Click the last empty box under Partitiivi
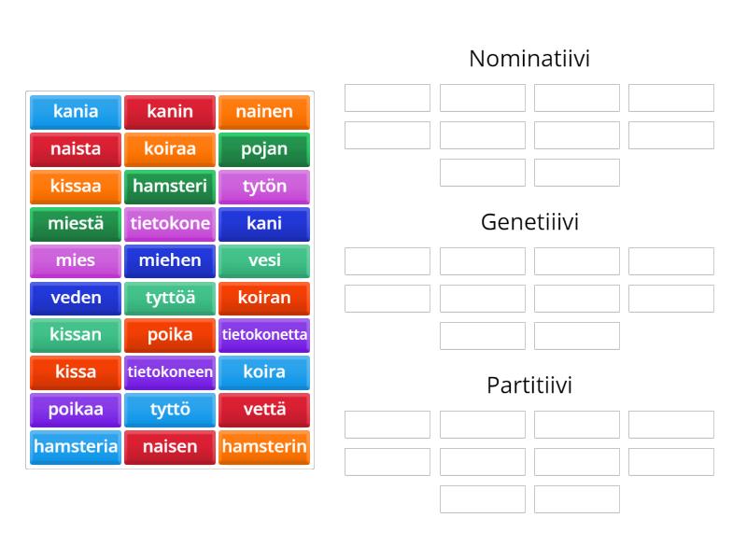The image size is (747, 560). [576, 498]
